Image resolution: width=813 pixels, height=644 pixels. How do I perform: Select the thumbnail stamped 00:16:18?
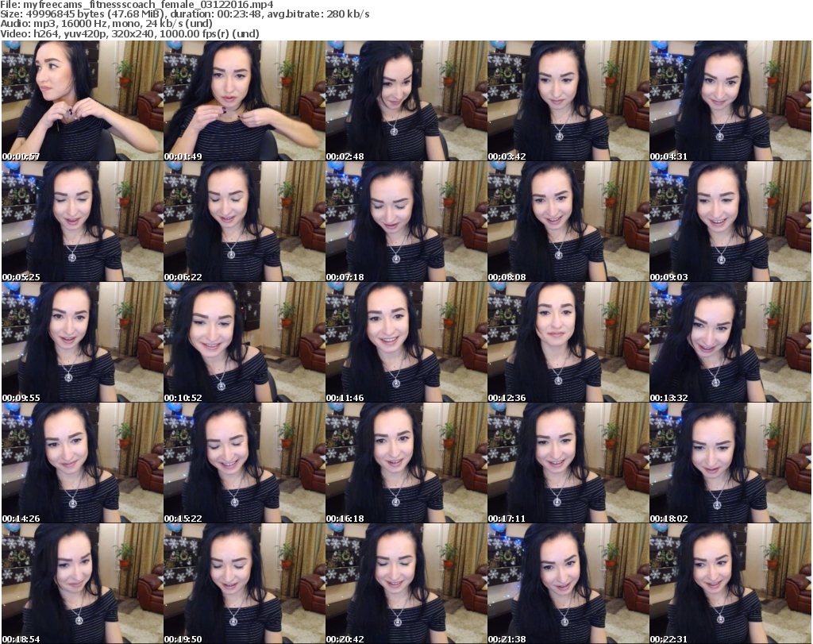pyautogui.click(x=406, y=463)
